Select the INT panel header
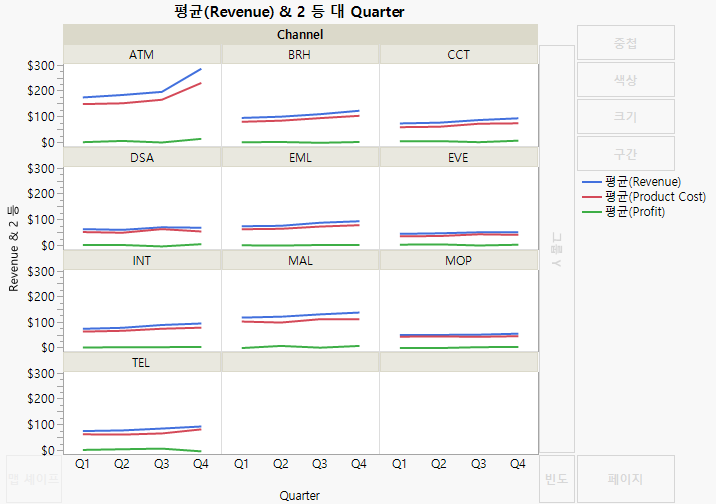The width and height of the screenshot is (716, 504). click(x=142, y=261)
